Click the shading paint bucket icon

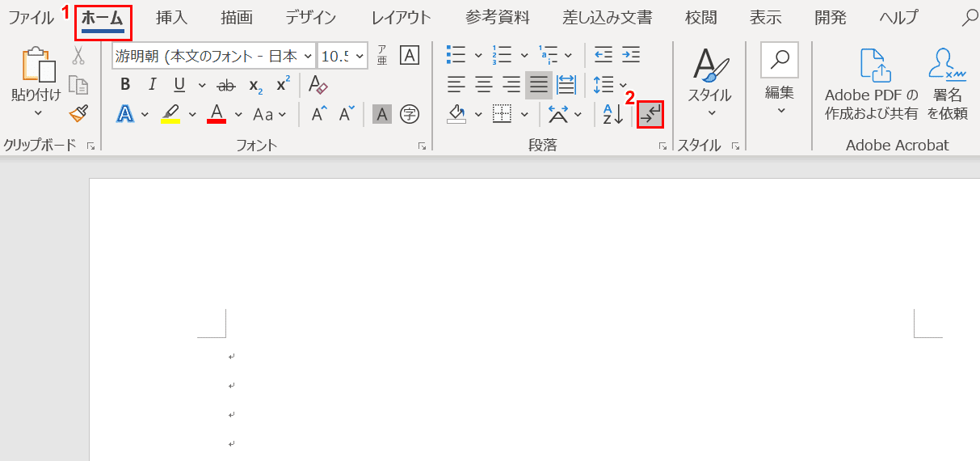pyautogui.click(x=456, y=114)
